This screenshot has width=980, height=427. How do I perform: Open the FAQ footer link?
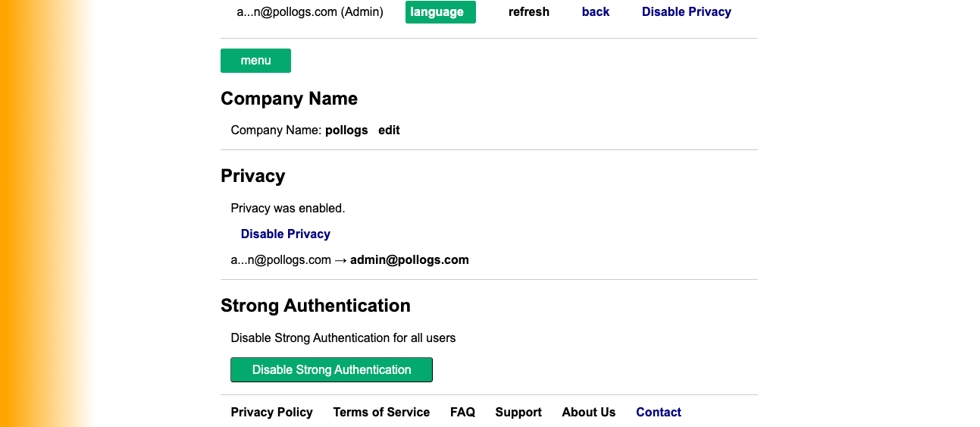(x=462, y=413)
